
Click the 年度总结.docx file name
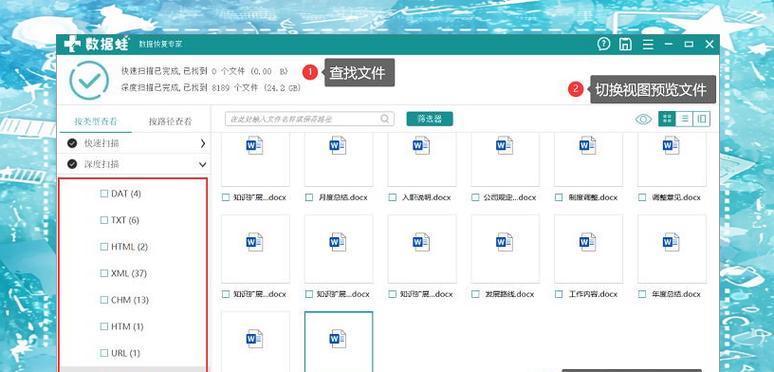[676, 294]
